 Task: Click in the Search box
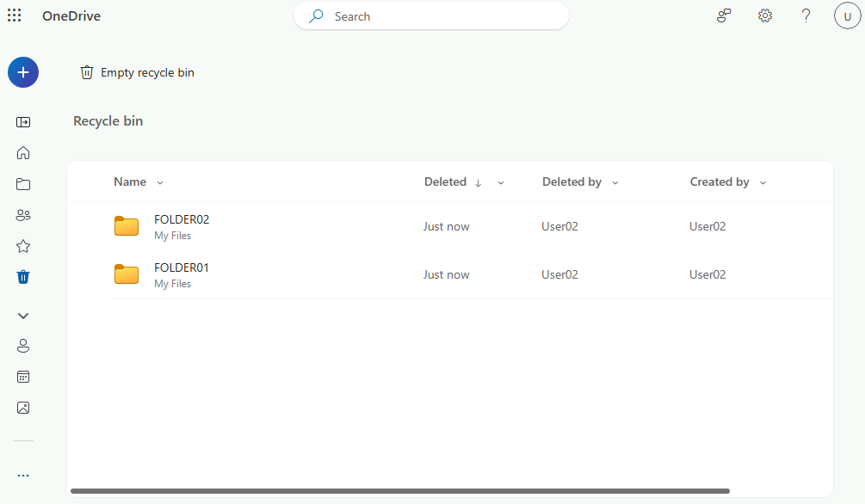pos(431,16)
